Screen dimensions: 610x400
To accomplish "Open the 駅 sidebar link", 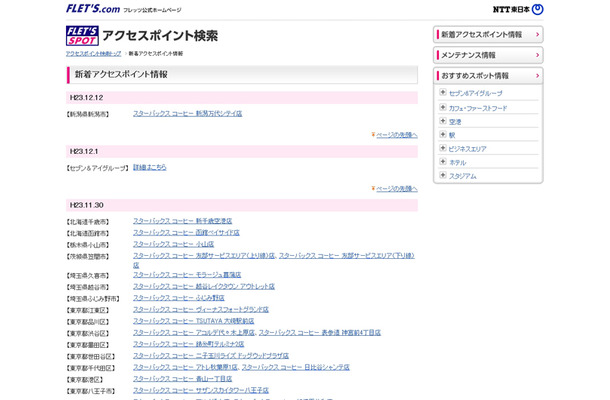I will pos(452,135).
